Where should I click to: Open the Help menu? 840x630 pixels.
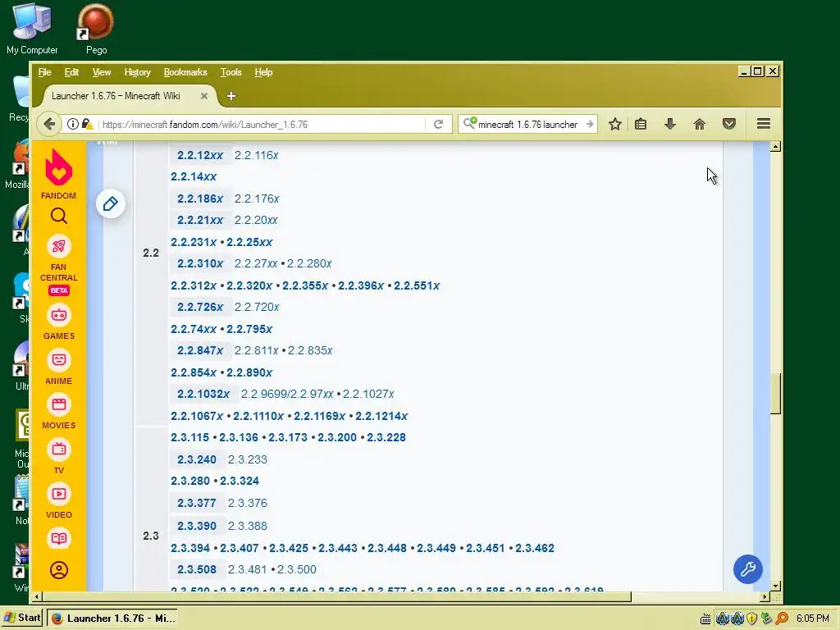tap(263, 72)
